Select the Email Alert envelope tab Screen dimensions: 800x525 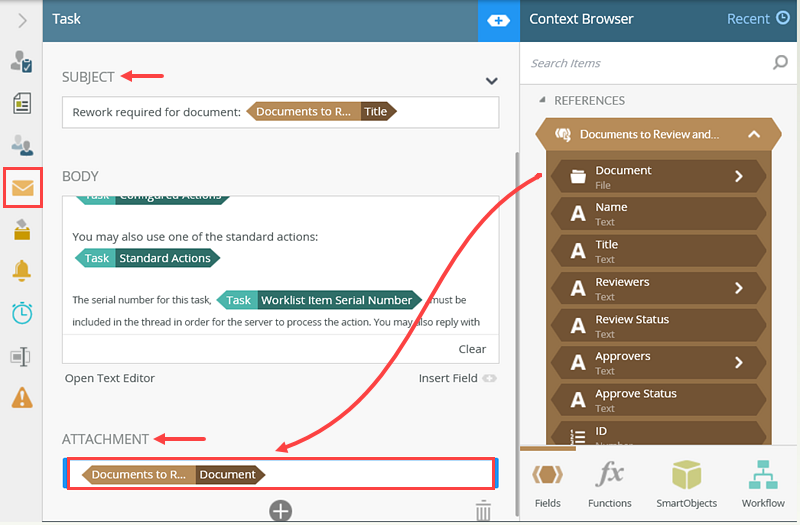22,188
